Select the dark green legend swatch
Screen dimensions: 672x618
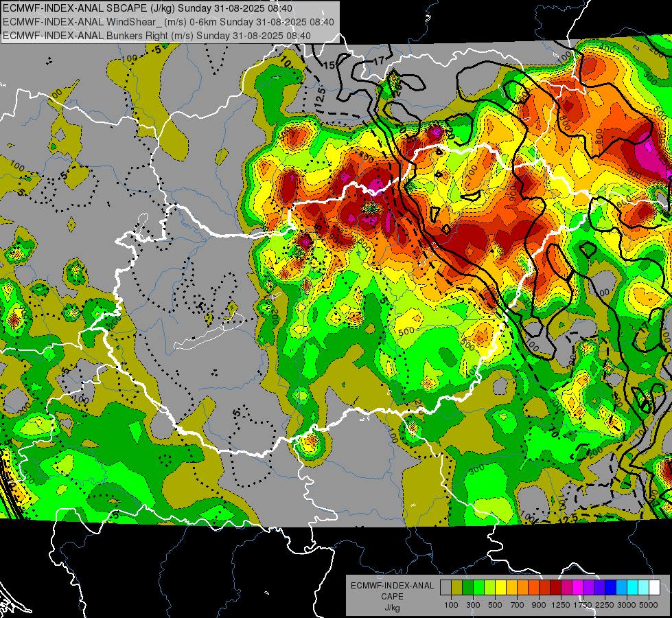[x=467, y=587]
